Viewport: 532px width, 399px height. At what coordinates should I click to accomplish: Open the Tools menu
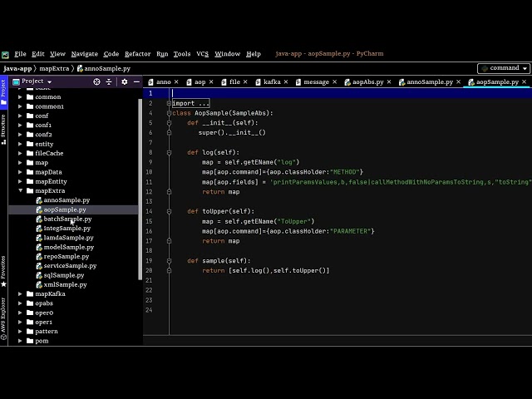point(182,54)
